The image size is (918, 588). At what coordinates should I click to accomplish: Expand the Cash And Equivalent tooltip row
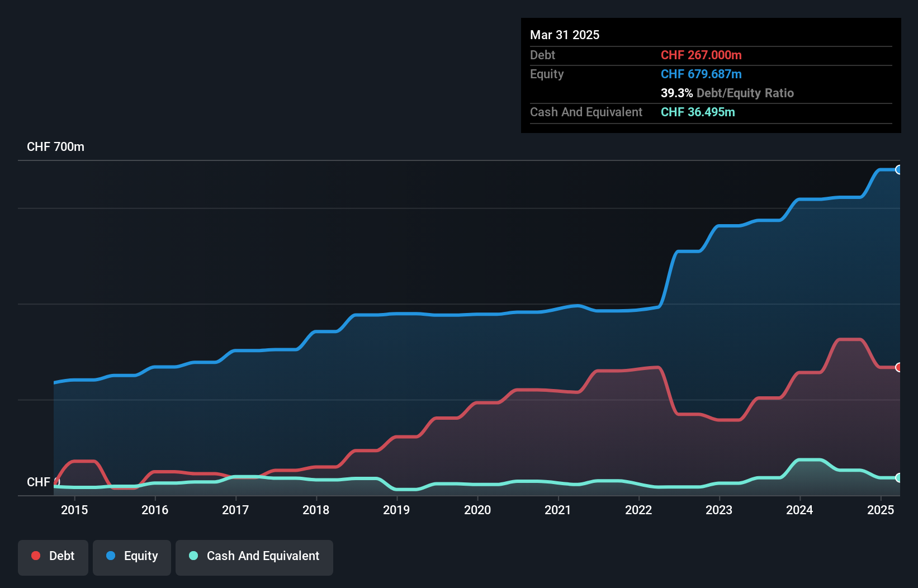(x=586, y=112)
